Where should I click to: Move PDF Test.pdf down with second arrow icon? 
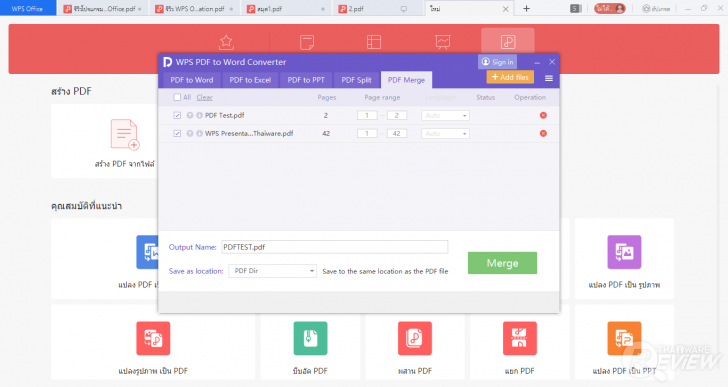199,115
